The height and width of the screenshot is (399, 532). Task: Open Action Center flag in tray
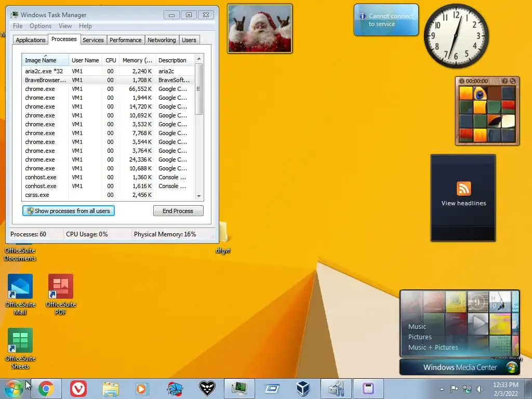[454, 389]
